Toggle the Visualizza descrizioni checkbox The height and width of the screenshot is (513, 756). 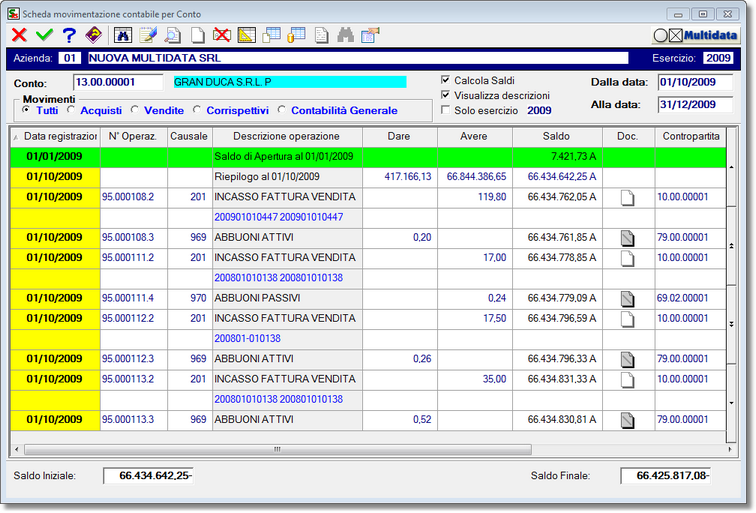446,95
